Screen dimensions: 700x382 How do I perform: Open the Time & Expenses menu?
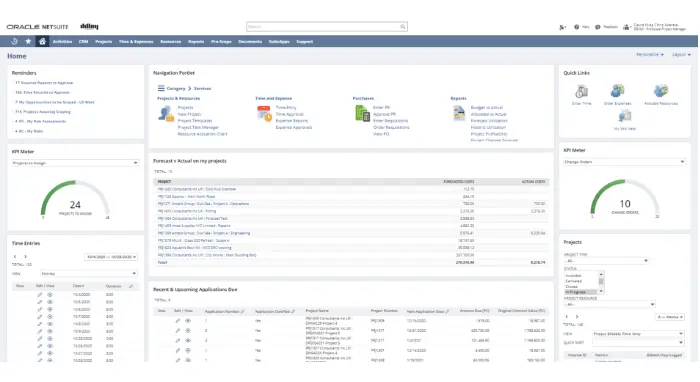(136, 42)
